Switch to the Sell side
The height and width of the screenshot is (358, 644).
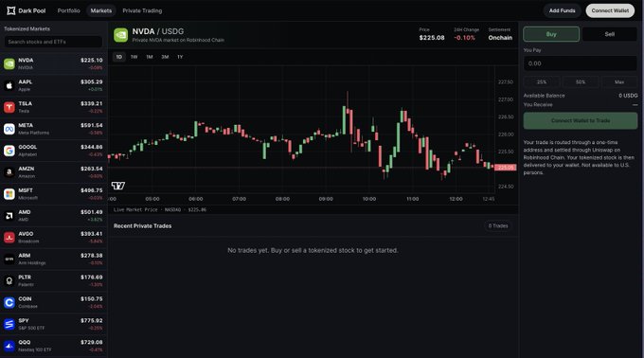tap(610, 34)
